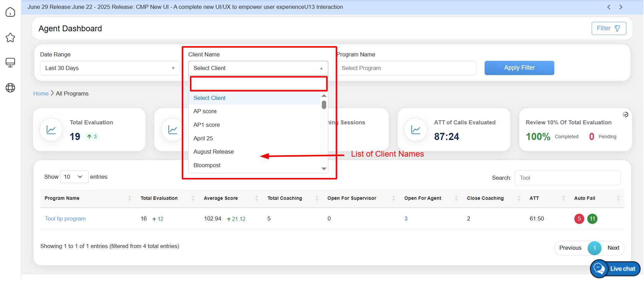Click the Total Evaluation chart icon
The width and height of the screenshot is (644, 281).
pos(51,130)
